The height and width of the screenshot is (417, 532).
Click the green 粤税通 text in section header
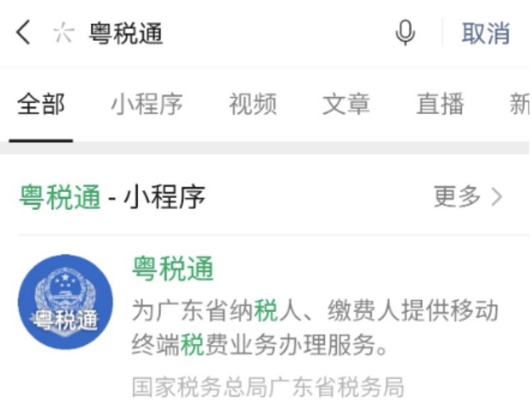point(60,196)
